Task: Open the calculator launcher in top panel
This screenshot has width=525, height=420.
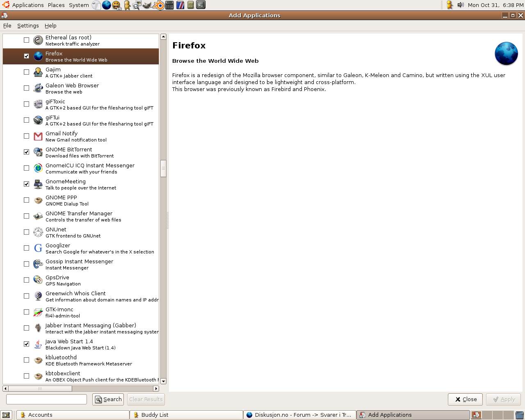Action: 169,5
